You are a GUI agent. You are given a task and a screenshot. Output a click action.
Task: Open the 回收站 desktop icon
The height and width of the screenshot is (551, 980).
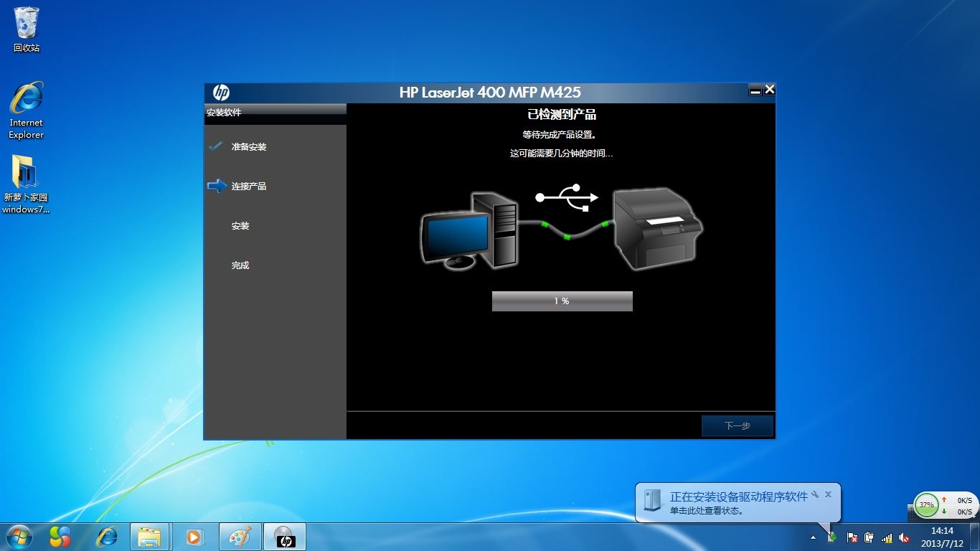coord(27,30)
